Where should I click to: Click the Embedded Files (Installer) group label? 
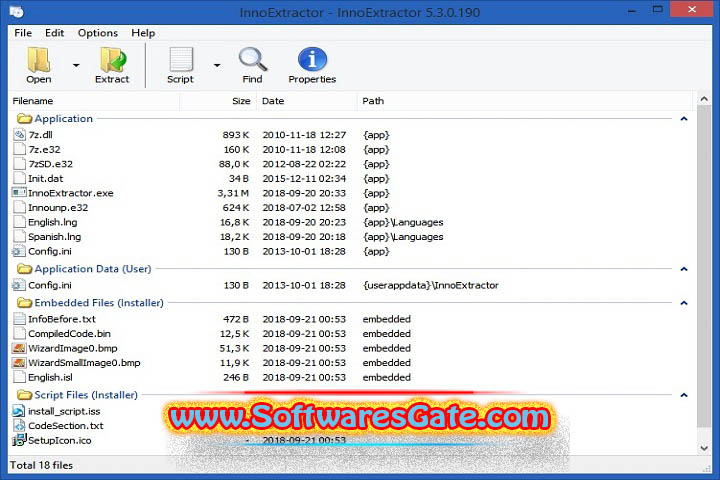pos(99,303)
